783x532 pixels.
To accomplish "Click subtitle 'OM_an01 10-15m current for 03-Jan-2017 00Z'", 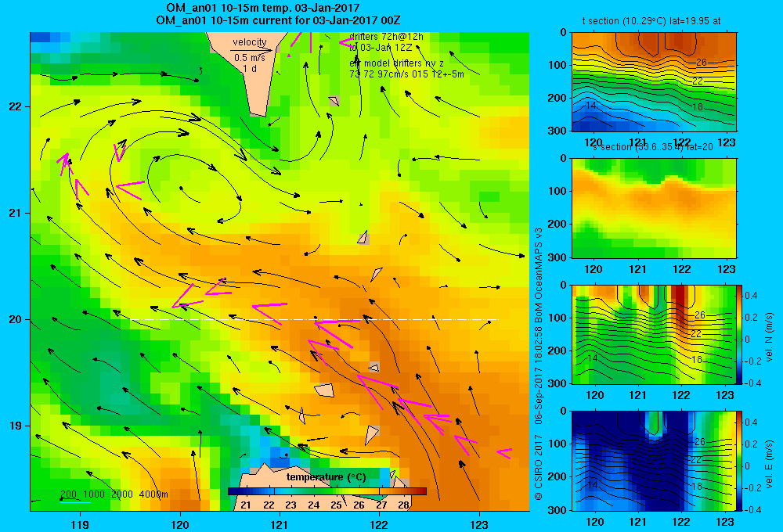I will [x=278, y=20].
